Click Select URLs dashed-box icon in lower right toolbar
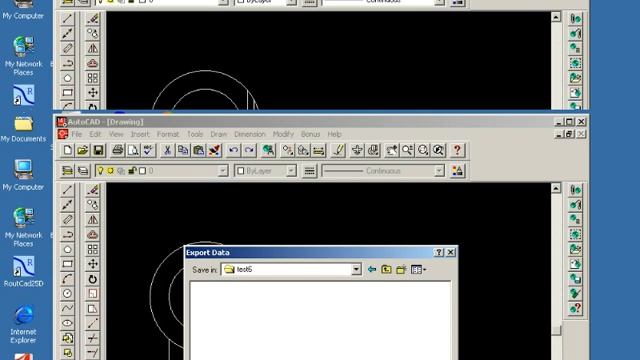Screen dimensions: 640x360 click(x=576, y=234)
